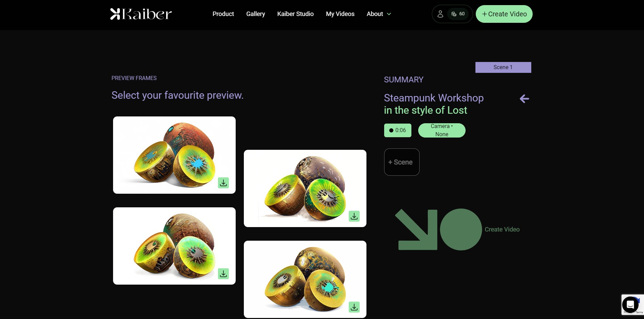Click the large circle Create Video button
The image size is (644, 319).
click(x=461, y=229)
